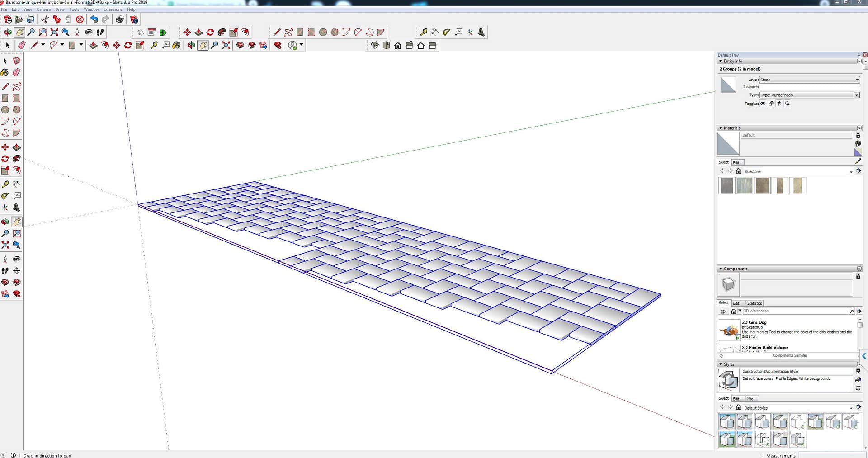
Task: Toggle the eye visibility icon in Entity Info
Action: tap(763, 104)
